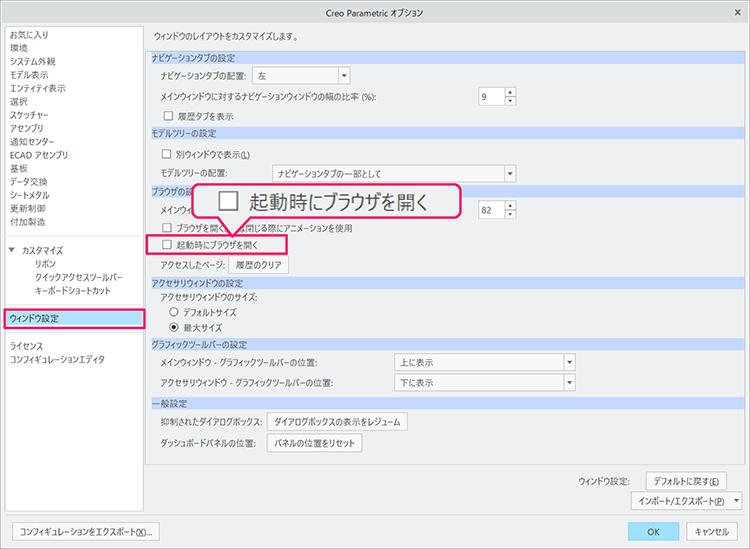
Task: Open モデルツリーの配置 dropdown
Action: [x=509, y=174]
